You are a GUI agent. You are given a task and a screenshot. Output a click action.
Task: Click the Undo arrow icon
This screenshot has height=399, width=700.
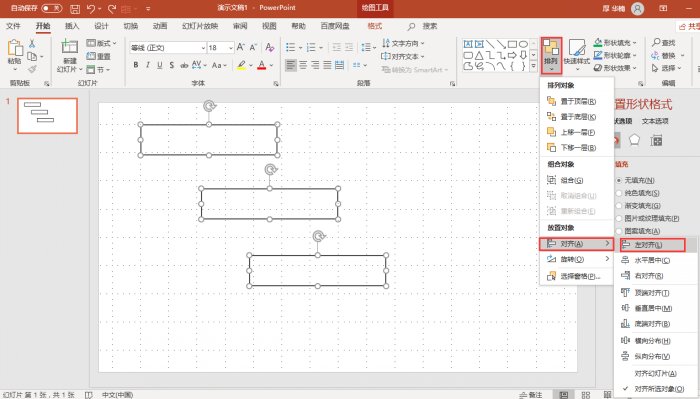click(91, 8)
